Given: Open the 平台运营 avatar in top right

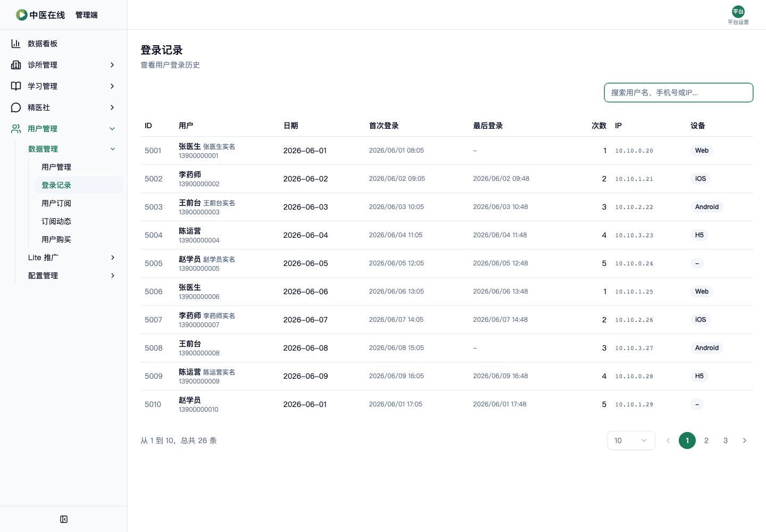Looking at the screenshot, I should pos(738,12).
